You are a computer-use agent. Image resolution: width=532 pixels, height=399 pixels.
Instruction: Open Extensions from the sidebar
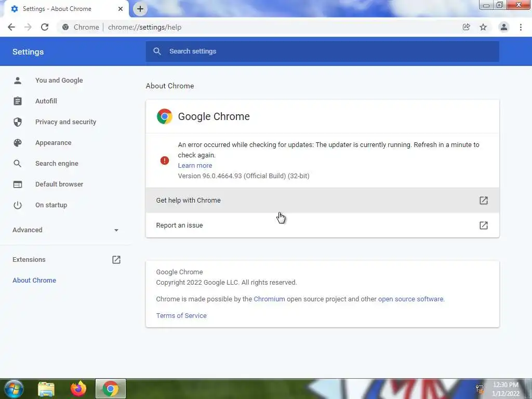pos(29,260)
